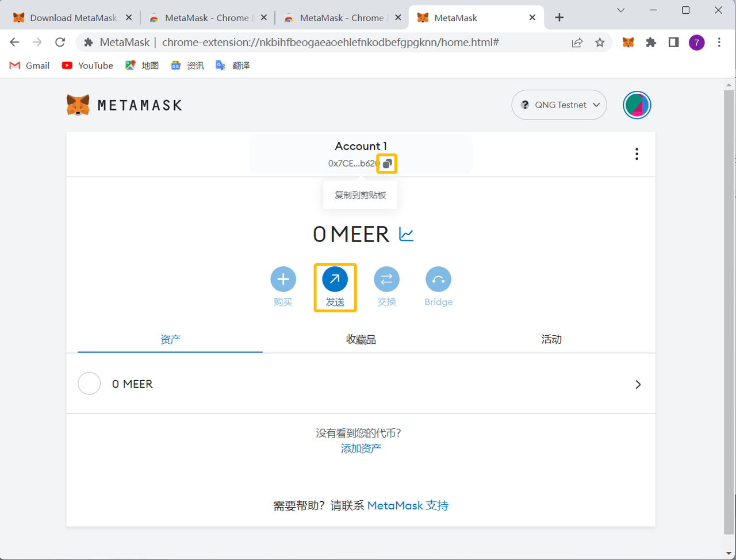Screen dimensions: 736x560
Task: Open Chrome profile avatar 7
Action: click(696, 42)
